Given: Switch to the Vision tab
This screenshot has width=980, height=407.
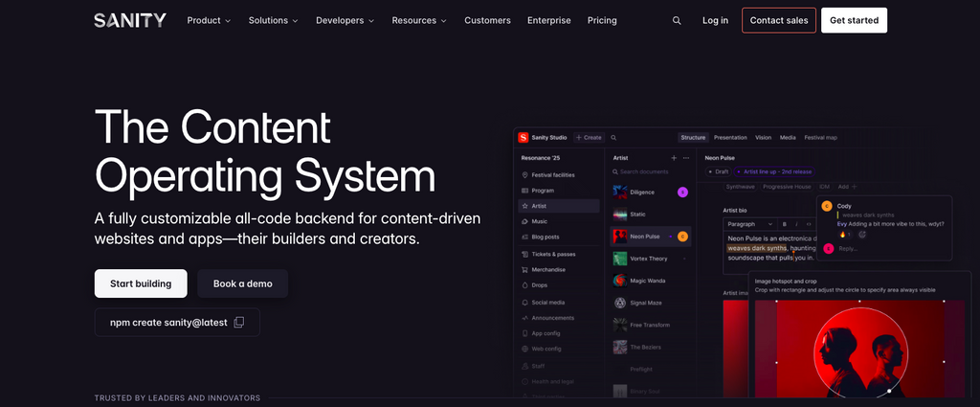Looking at the screenshot, I should 763,138.
